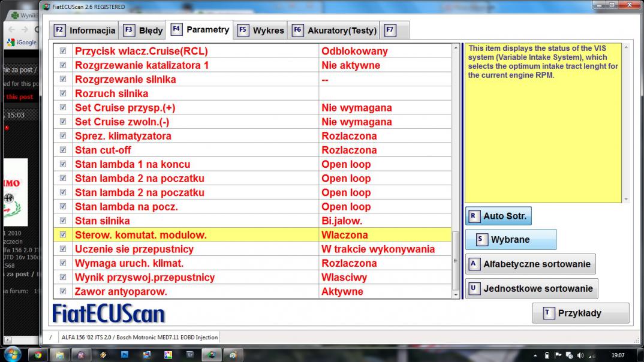Select the 'Rozgrzewanie silnika' row label
Viewport: 644px width, 362px height.
(125, 79)
